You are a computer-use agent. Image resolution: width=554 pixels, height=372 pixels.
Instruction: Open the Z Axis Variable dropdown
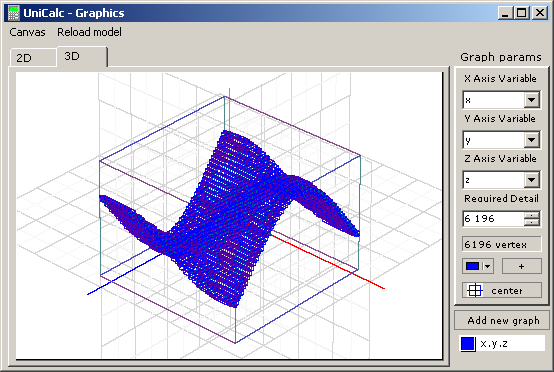click(531, 180)
